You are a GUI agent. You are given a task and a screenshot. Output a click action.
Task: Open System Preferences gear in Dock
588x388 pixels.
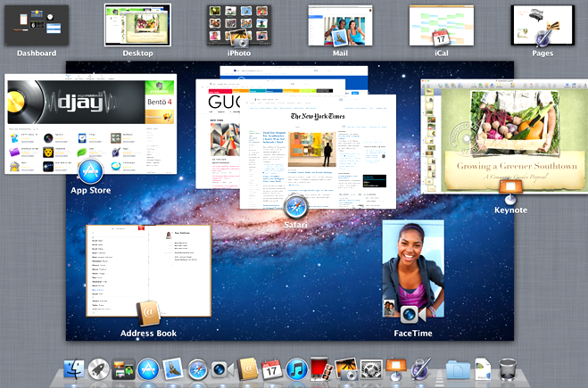click(371, 369)
